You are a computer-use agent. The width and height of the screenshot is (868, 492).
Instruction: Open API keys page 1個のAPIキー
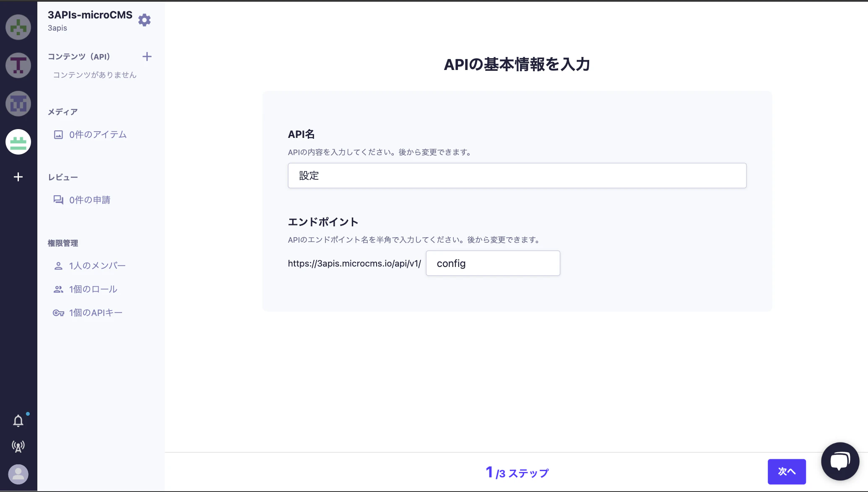click(88, 313)
